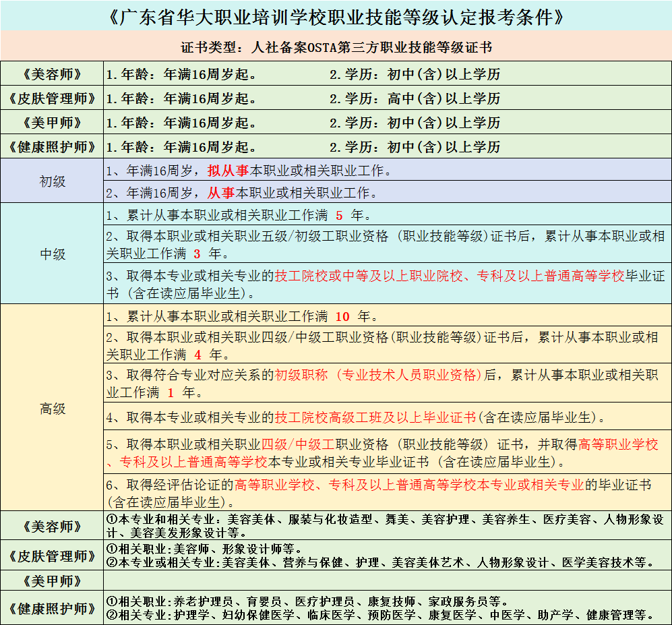The width and height of the screenshot is (672, 625).
Task: Click 《皮肤管理师》 label beside 高中(含)以上学历
Action: 52,98
